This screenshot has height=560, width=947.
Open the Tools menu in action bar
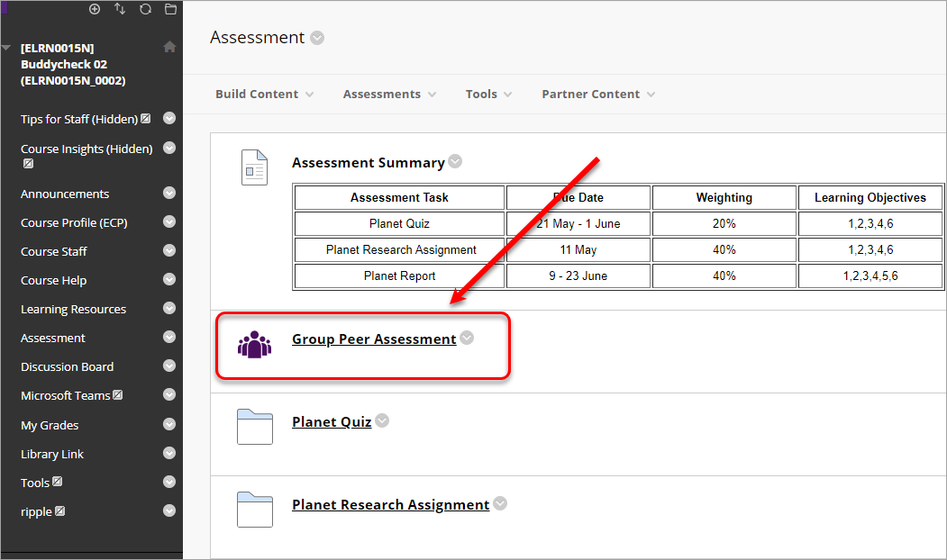click(488, 95)
